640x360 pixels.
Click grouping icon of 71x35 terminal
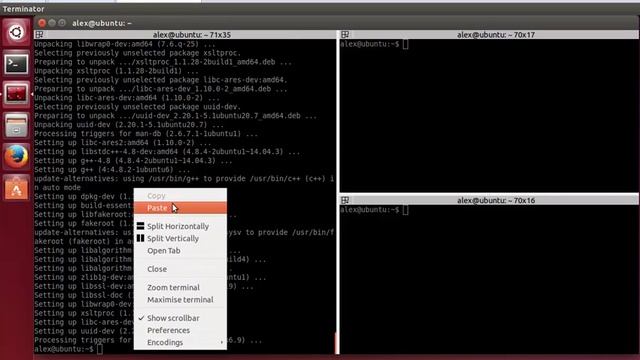[x=39, y=35]
